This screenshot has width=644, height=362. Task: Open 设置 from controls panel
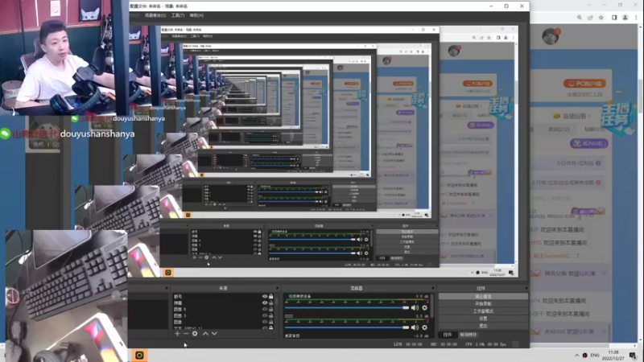pyautogui.click(x=483, y=319)
